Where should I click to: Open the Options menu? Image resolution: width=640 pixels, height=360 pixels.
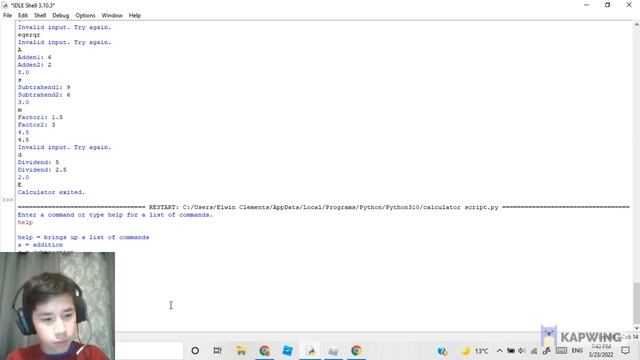(x=85, y=16)
